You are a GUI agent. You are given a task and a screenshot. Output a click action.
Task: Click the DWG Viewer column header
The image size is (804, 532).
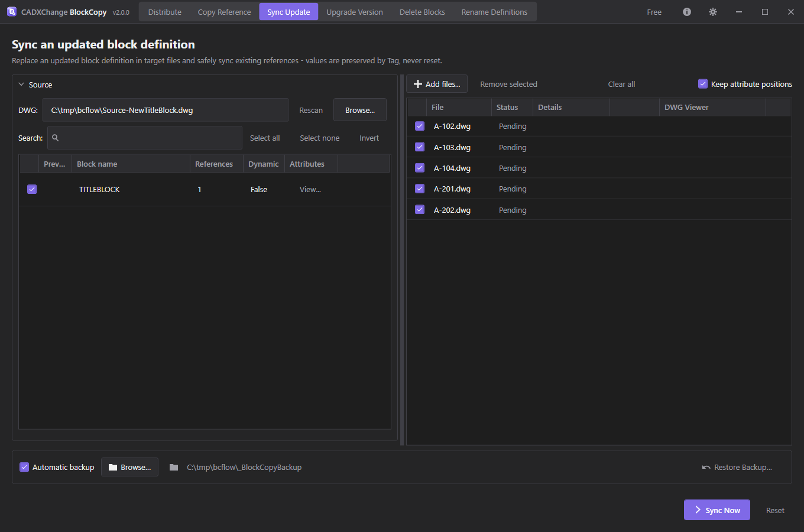click(712, 107)
